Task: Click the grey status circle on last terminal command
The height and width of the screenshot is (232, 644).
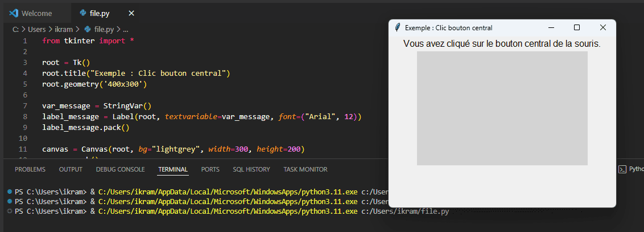Action: (10, 211)
